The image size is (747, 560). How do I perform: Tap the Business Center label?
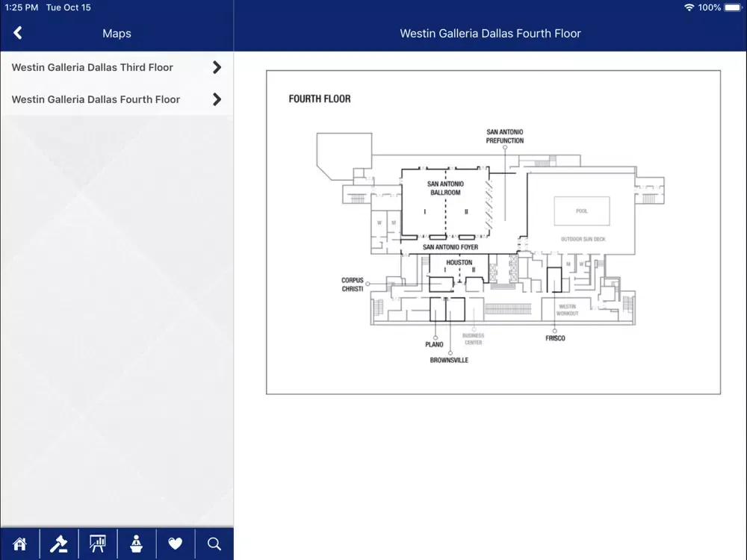tap(473, 339)
